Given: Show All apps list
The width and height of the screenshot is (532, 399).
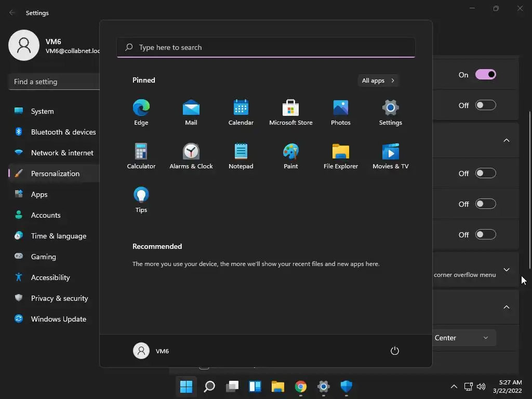Looking at the screenshot, I should [x=378, y=81].
